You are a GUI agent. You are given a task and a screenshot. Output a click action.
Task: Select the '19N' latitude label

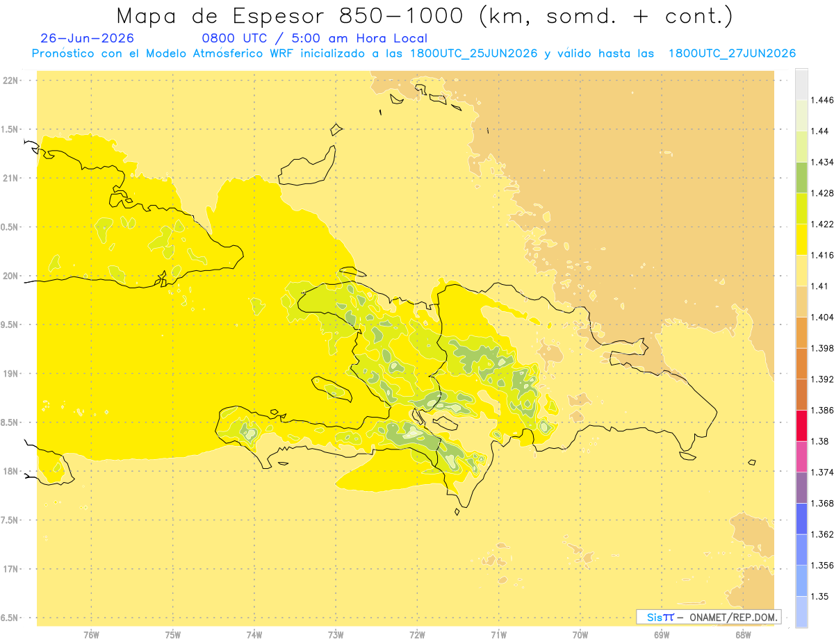point(11,374)
